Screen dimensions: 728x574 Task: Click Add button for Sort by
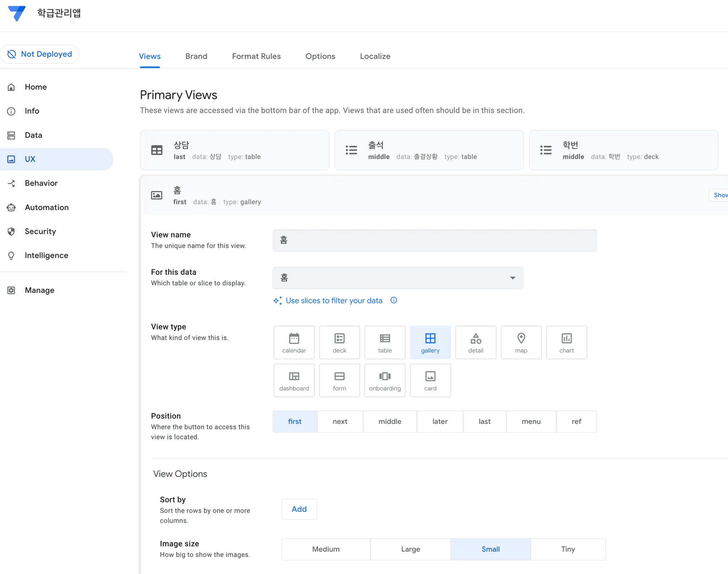tap(299, 509)
